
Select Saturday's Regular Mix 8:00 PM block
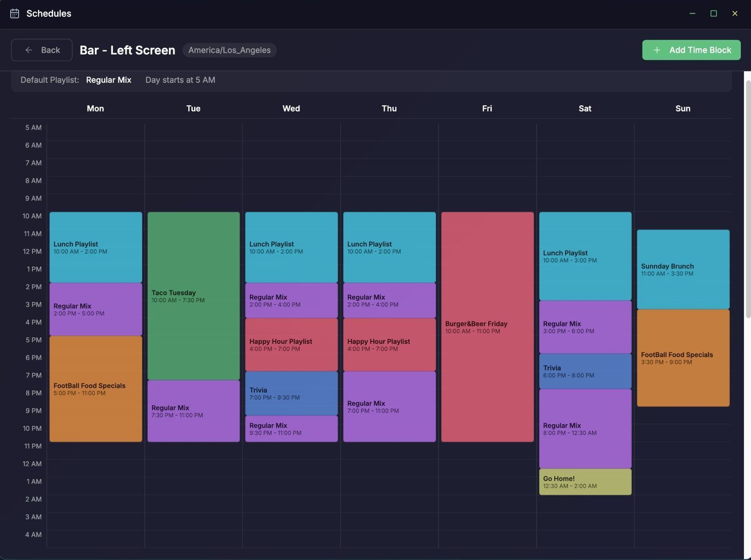pos(585,429)
